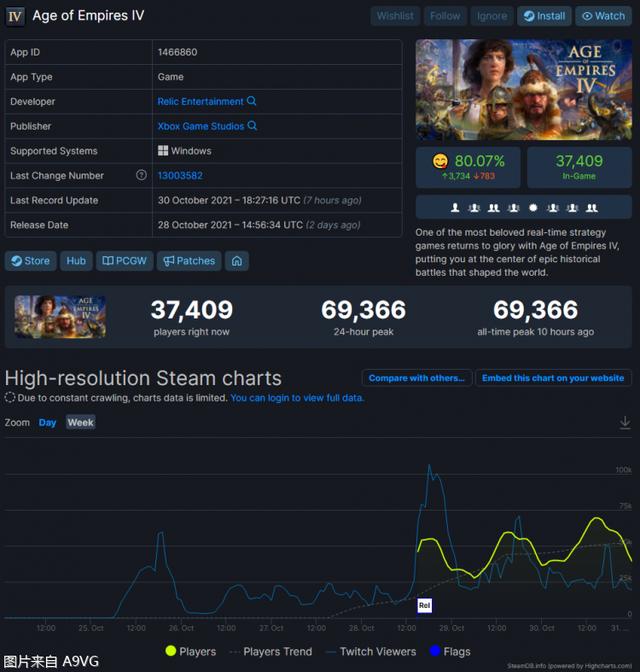Click the chart download icon
The height and width of the screenshot is (672, 640).
click(x=625, y=423)
